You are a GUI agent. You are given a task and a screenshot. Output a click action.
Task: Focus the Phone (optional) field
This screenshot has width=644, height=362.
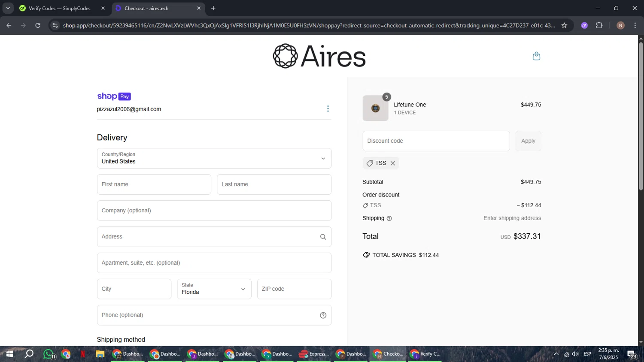[214, 315]
